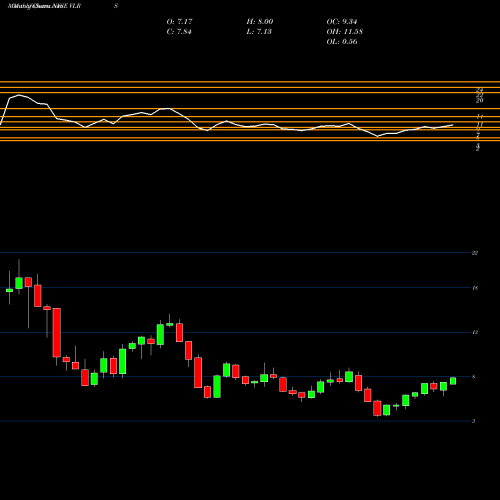Click the lone 'S' label in header
The width and height of the screenshot is (500, 500).
coord(116,6)
